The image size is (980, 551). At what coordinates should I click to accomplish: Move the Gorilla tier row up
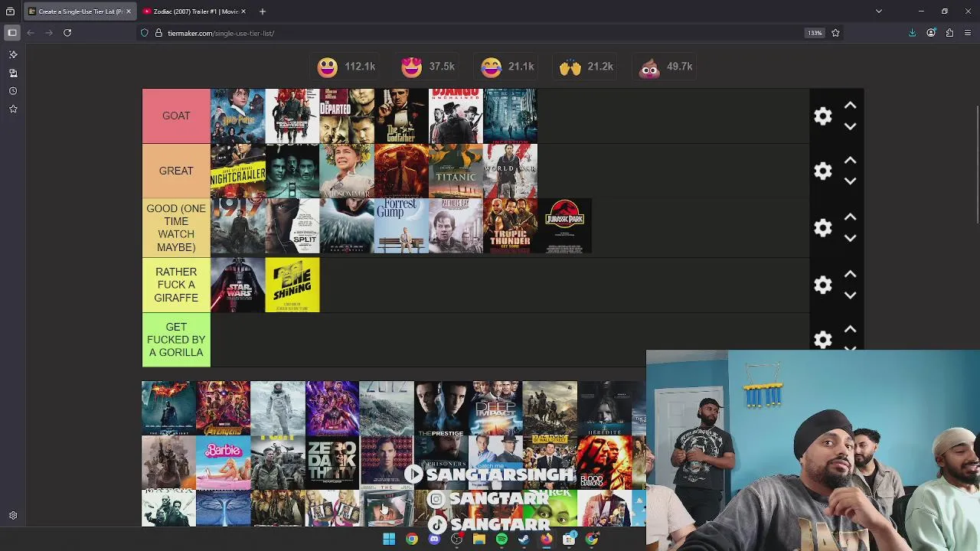pyautogui.click(x=850, y=330)
